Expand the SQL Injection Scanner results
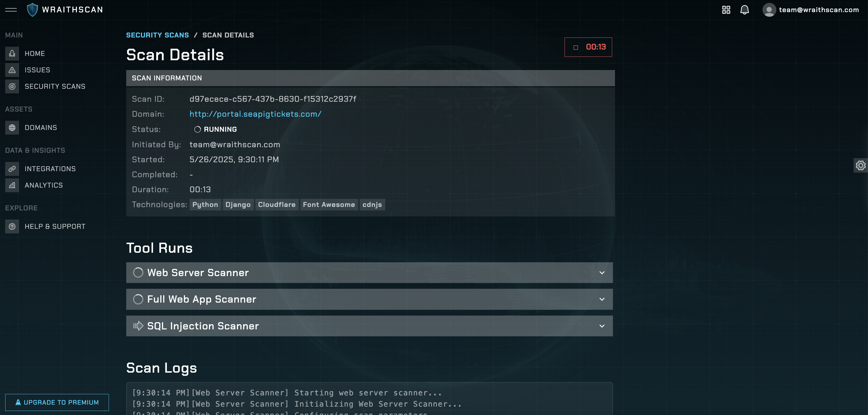 click(601, 326)
